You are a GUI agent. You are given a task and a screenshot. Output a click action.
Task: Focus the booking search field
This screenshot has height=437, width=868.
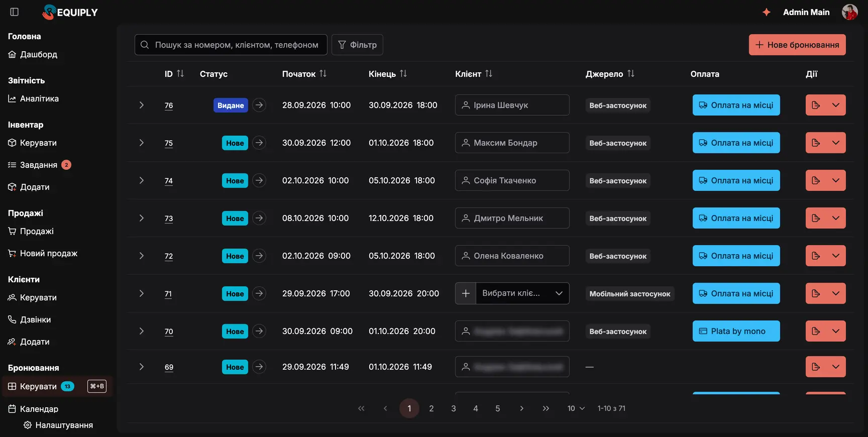click(x=231, y=45)
